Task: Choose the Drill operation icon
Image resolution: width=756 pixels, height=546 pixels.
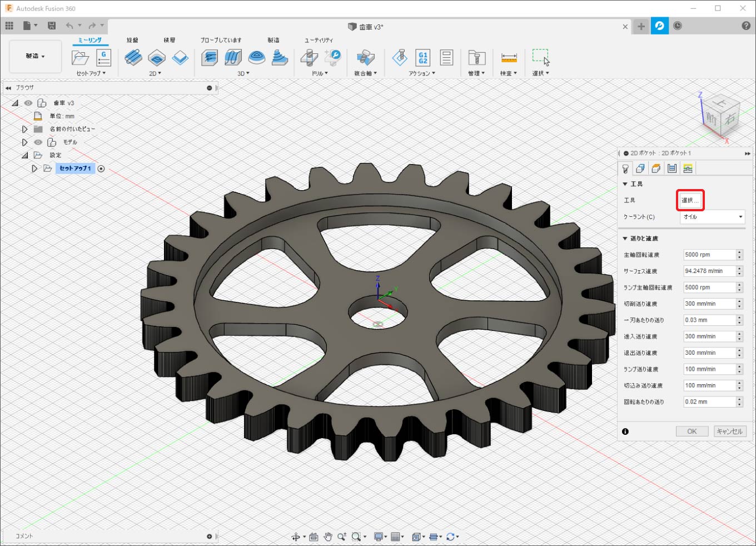Action: (x=309, y=57)
